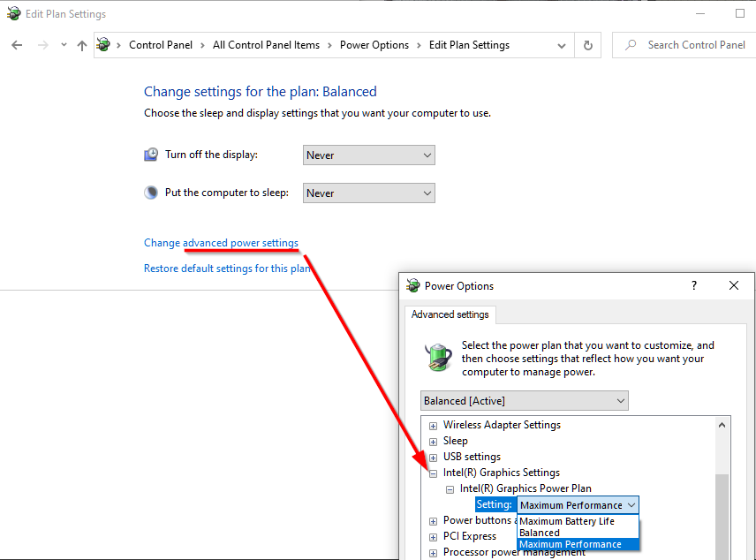This screenshot has height=560, width=756.
Task: Open the recent locations chevron
Action: click(64, 45)
